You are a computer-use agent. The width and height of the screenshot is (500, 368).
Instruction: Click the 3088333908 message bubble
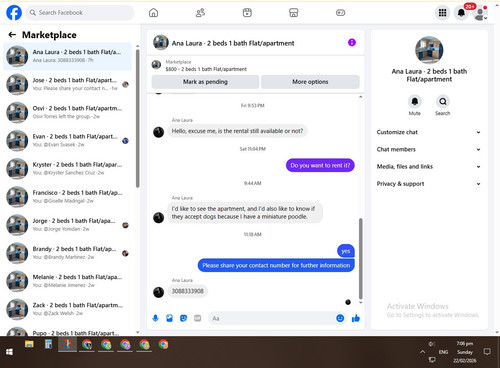tap(187, 291)
